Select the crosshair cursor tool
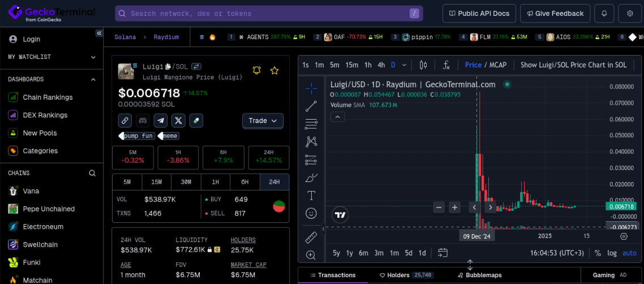The width and height of the screenshot is (644, 284). (311, 88)
